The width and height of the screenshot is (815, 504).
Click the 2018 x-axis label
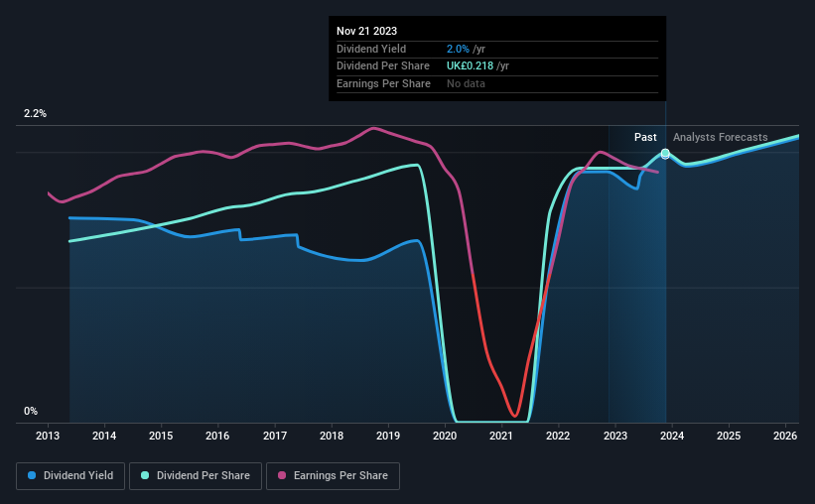click(332, 436)
